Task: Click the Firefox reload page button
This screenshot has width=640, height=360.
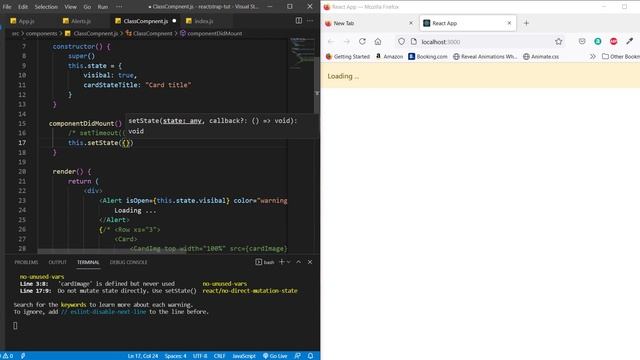Action: coord(362,42)
